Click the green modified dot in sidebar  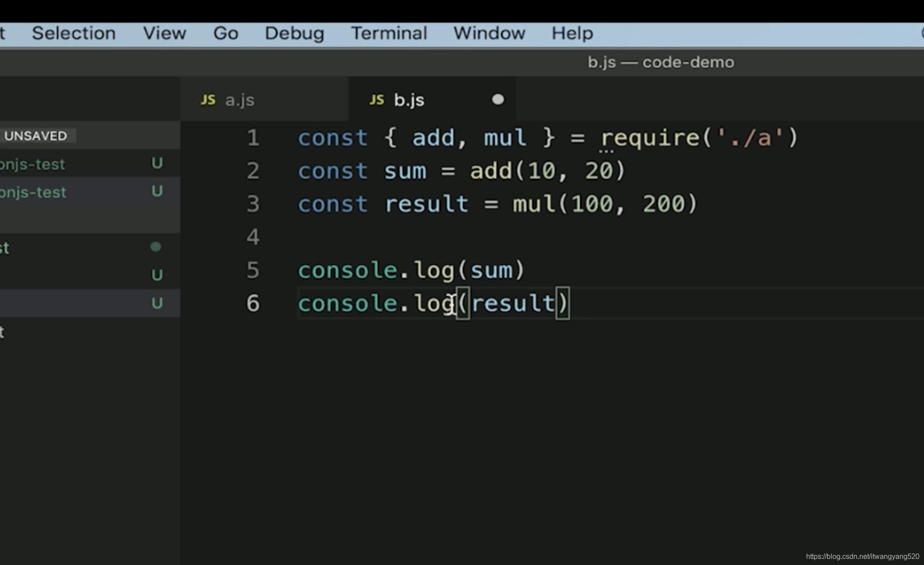(x=156, y=247)
